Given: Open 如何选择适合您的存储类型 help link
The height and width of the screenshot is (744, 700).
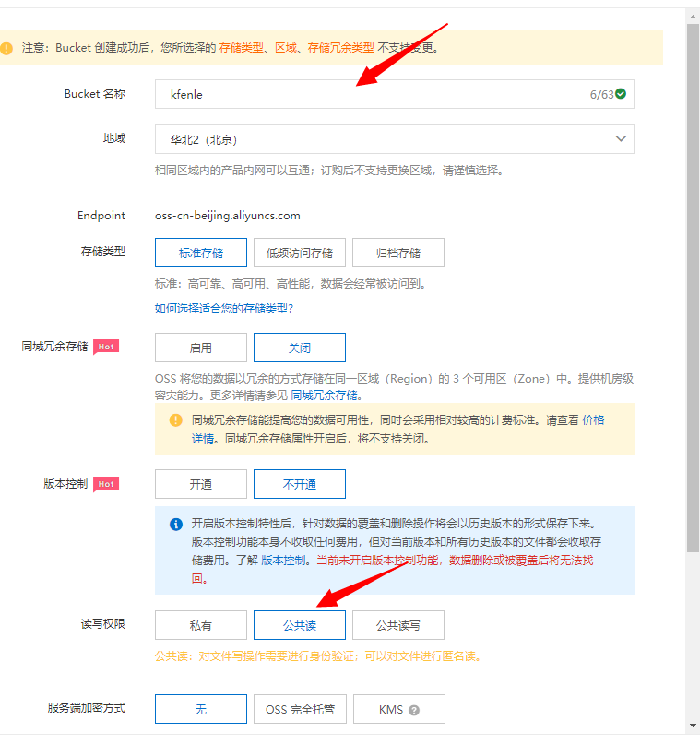Looking at the screenshot, I should point(224,309).
